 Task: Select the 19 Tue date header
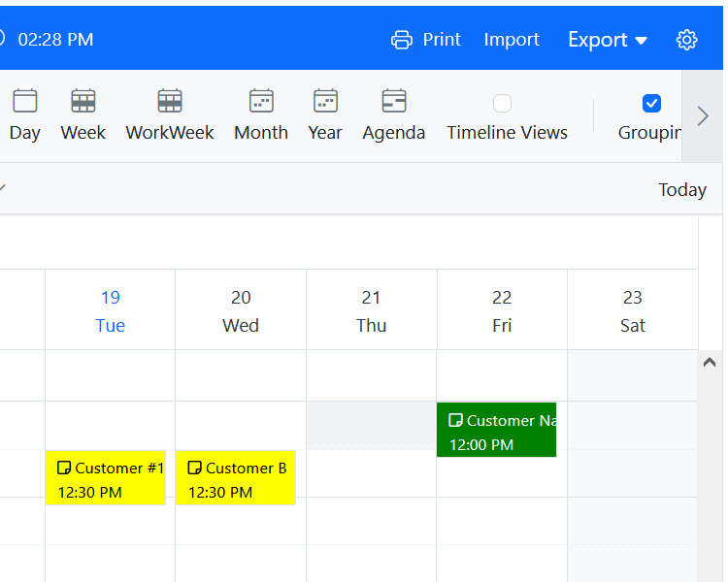(x=111, y=311)
